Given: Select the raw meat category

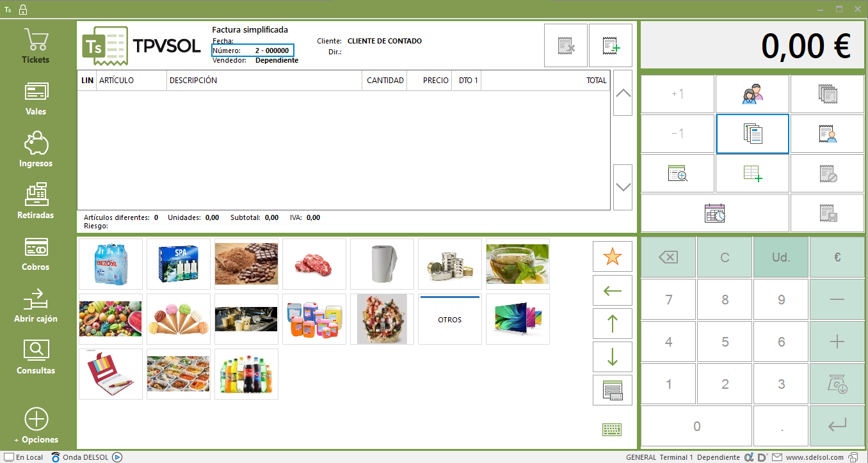Looking at the screenshot, I should [x=314, y=264].
